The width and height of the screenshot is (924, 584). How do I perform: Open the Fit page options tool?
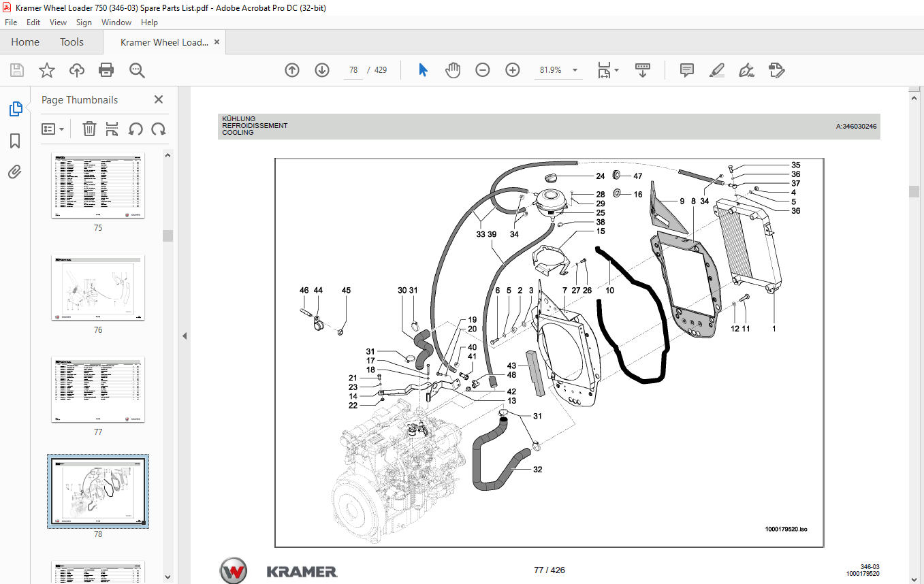pyautogui.click(x=603, y=70)
